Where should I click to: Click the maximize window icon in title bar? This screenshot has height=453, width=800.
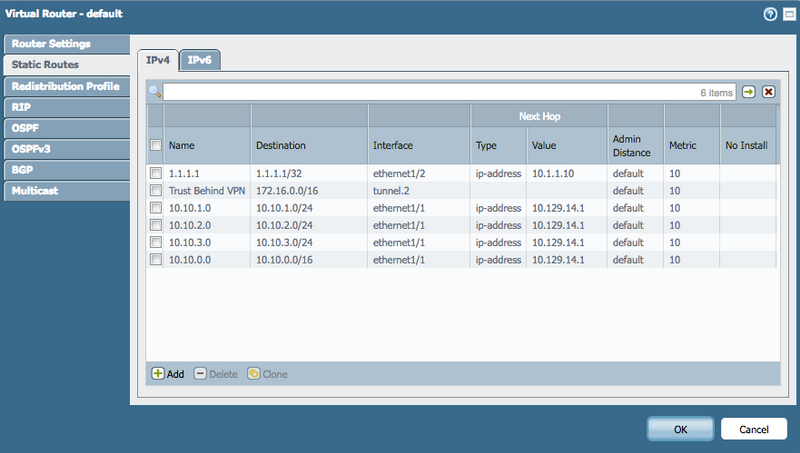pos(786,14)
